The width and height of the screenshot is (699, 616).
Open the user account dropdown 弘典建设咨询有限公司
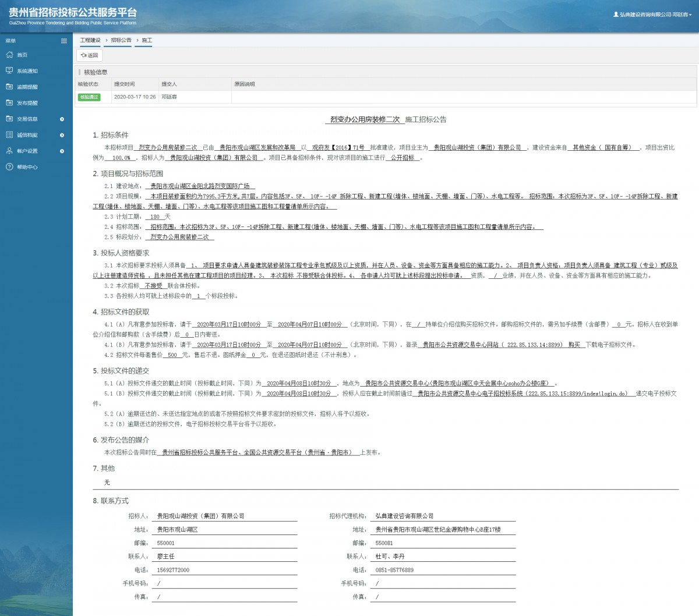point(652,15)
